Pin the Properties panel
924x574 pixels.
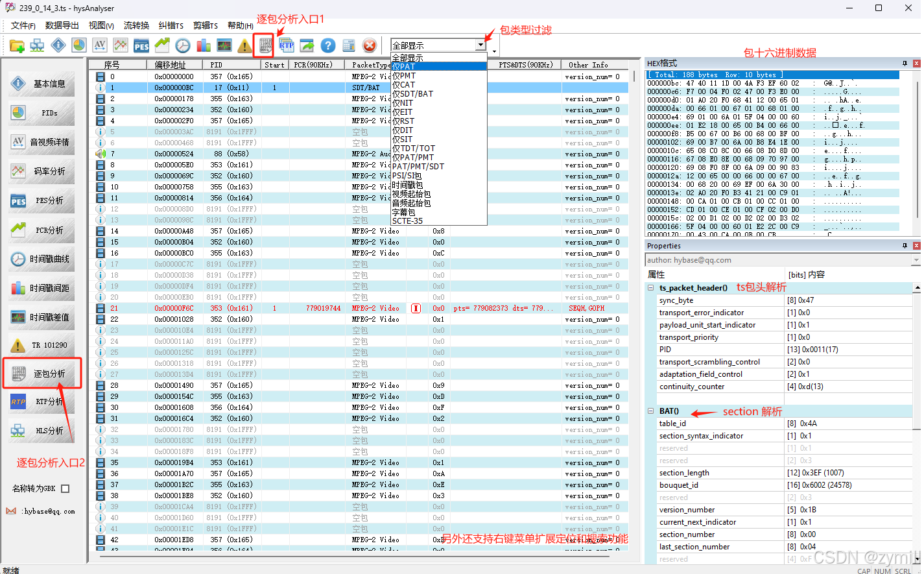coord(905,246)
